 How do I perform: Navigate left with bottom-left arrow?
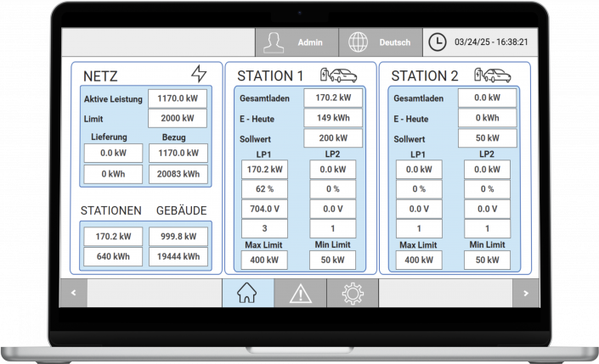pos(74,294)
